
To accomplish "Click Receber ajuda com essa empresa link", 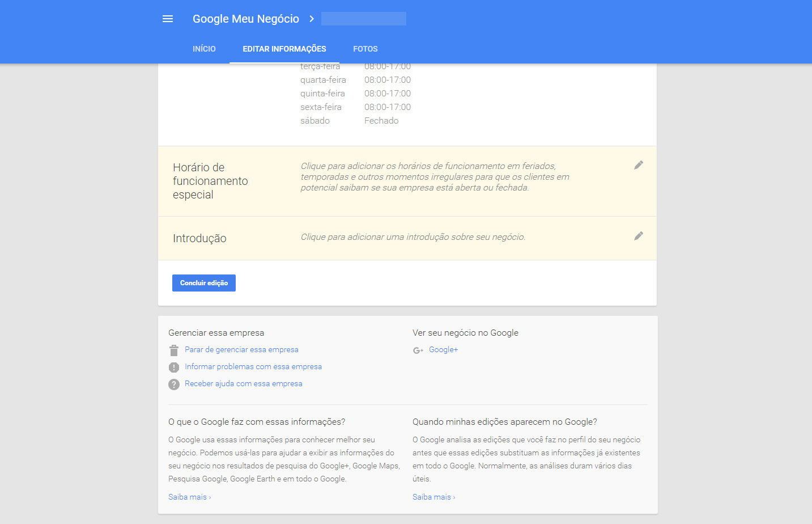I will tap(244, 384).
